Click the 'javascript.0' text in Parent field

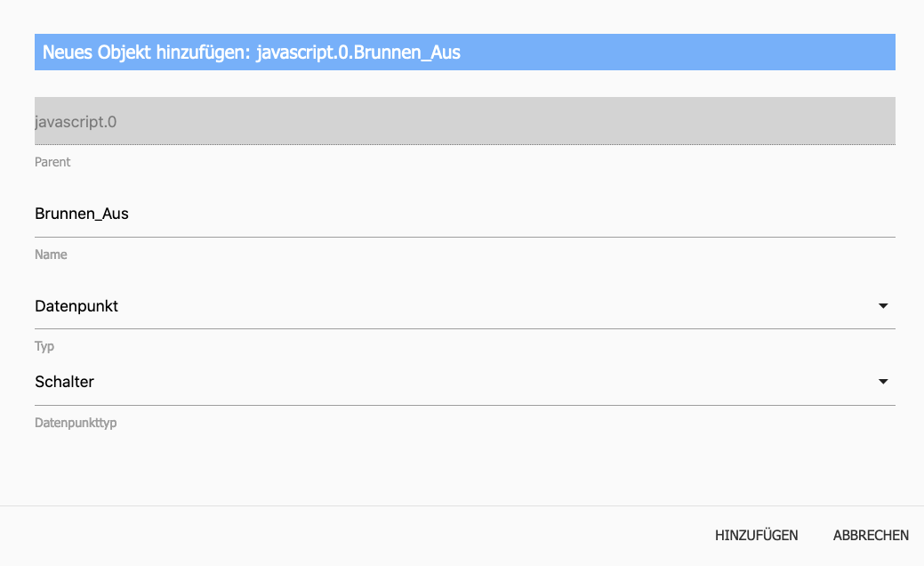(x=76, y=121)
